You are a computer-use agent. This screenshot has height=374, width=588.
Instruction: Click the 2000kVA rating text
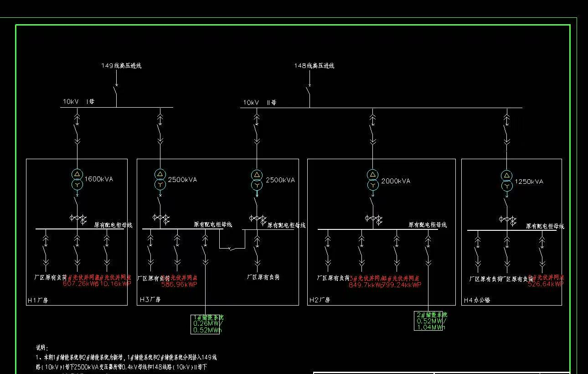tap(396, 181)
